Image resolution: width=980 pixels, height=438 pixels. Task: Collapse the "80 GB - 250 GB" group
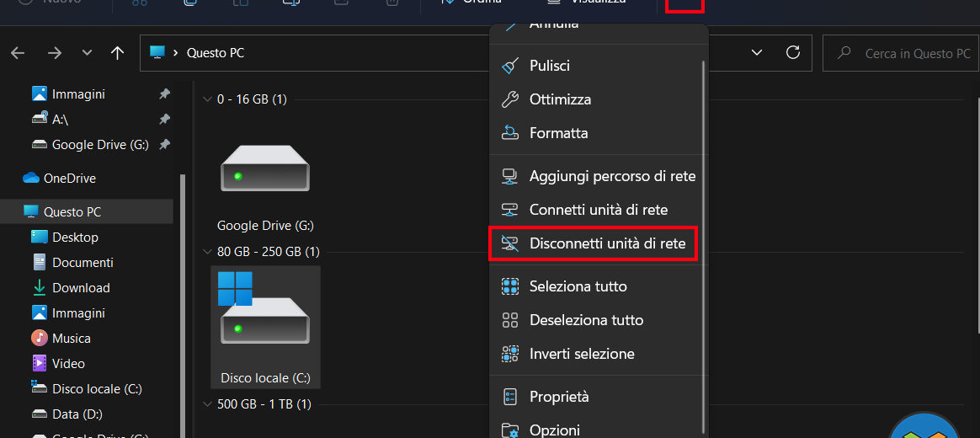tap(207, 252)
